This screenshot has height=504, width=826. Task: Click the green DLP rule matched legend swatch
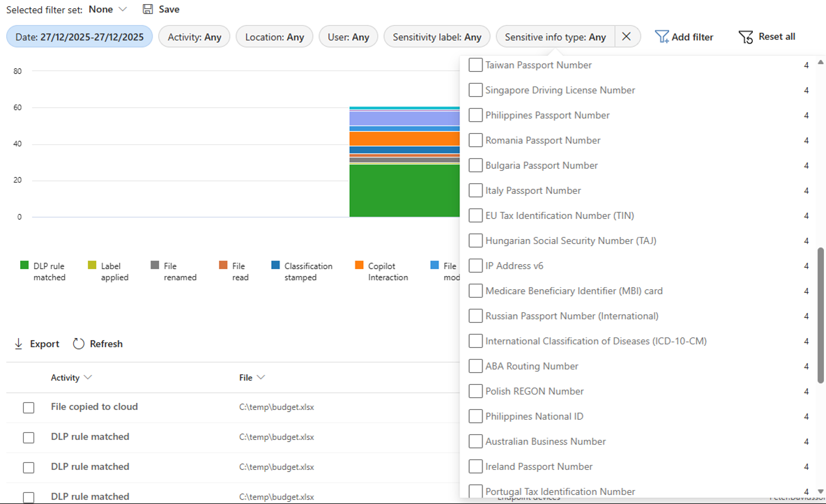24,265
